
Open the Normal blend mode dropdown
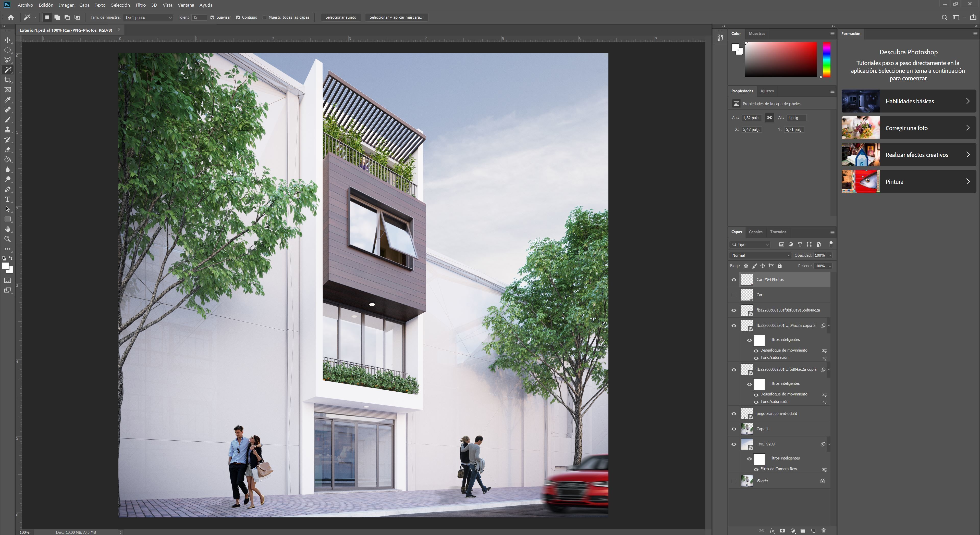click(761, 256)
